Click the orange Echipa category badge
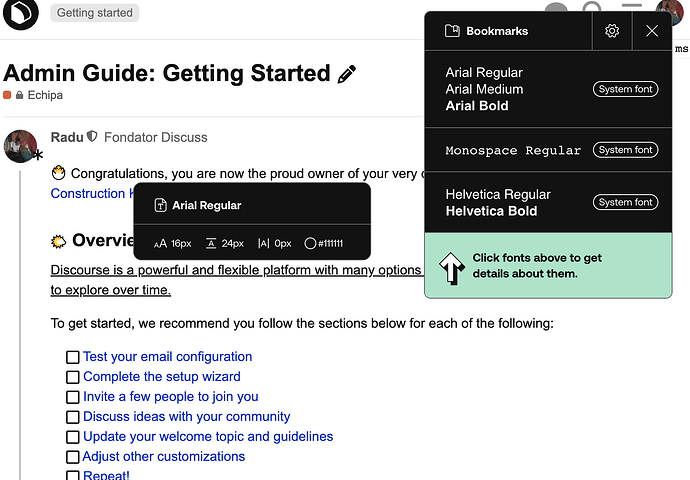This screenshot has height=480, width=690. pyautogui.click(x=7, y=95)
